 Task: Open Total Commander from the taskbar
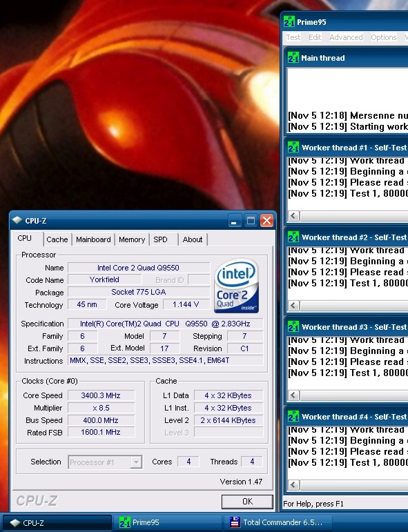(277, 522)
